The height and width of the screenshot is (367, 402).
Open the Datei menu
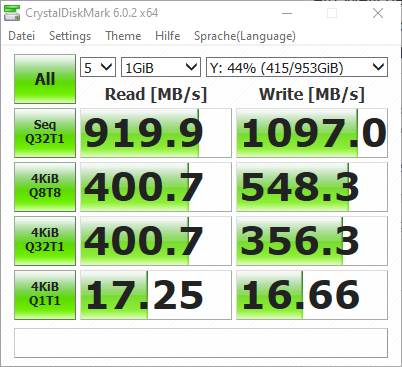pos(22,36)
